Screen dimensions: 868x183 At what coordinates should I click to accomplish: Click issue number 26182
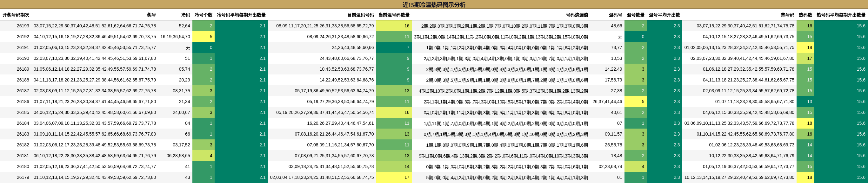(x=23, y=145)
